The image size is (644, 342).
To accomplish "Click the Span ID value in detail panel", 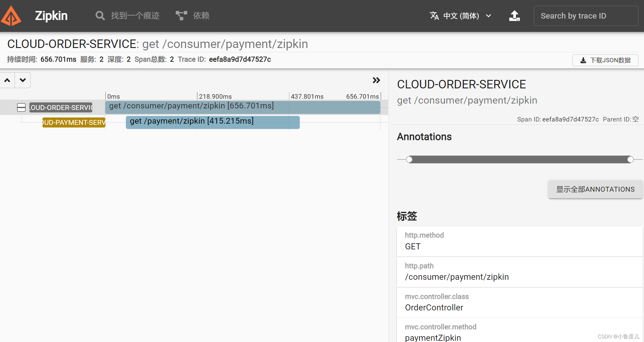I will pos(570,119).
